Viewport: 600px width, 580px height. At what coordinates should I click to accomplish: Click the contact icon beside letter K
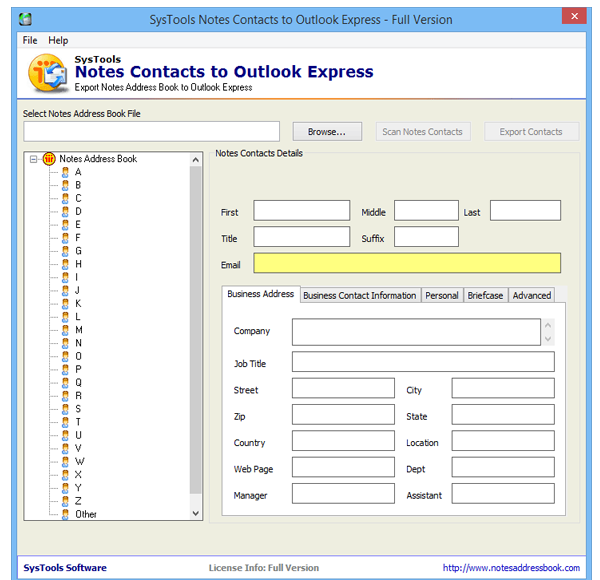(65, 304)
